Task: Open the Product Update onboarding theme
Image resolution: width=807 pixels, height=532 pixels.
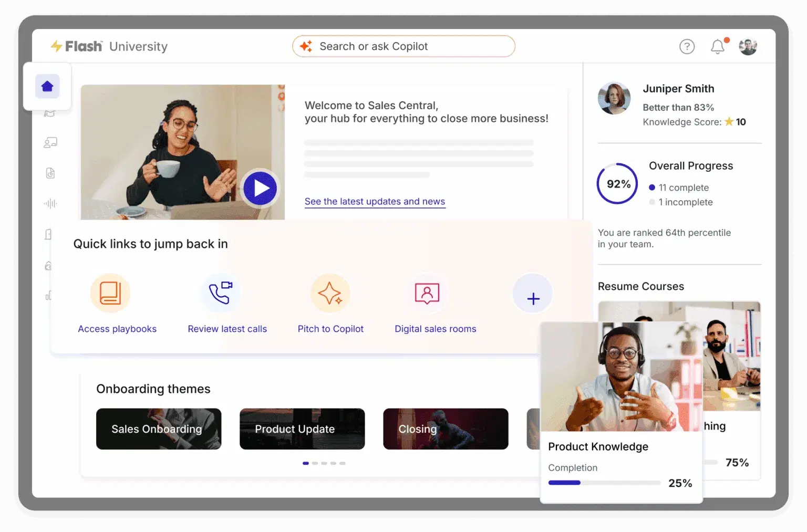Action: 302,429
